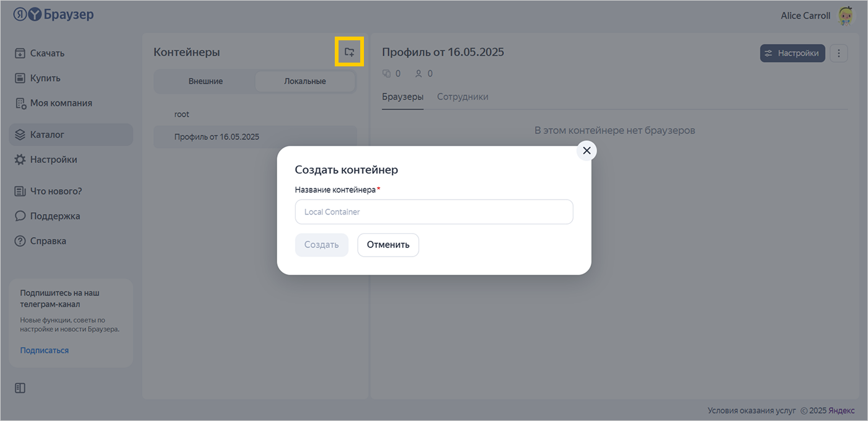
Task: Select Каталог in the sidebar
Action: click(x=47, y=135)
